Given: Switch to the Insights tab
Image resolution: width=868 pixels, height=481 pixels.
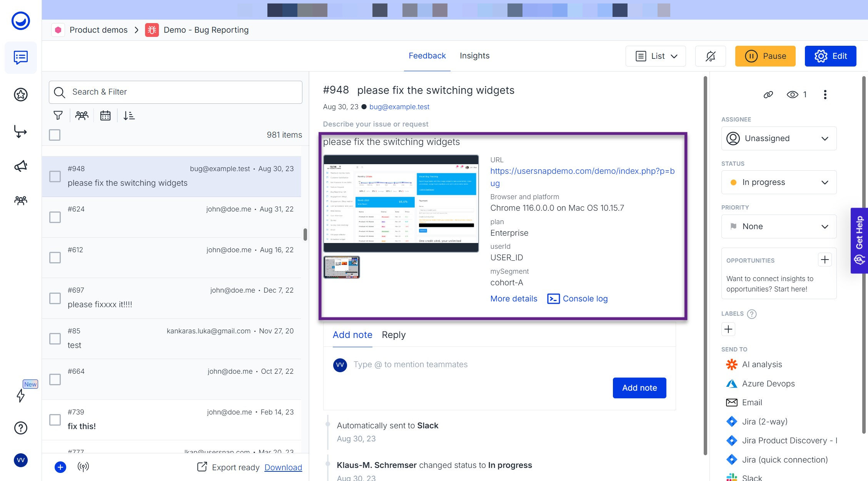Looking at the screenshot, I should click(x=474, y=56).
